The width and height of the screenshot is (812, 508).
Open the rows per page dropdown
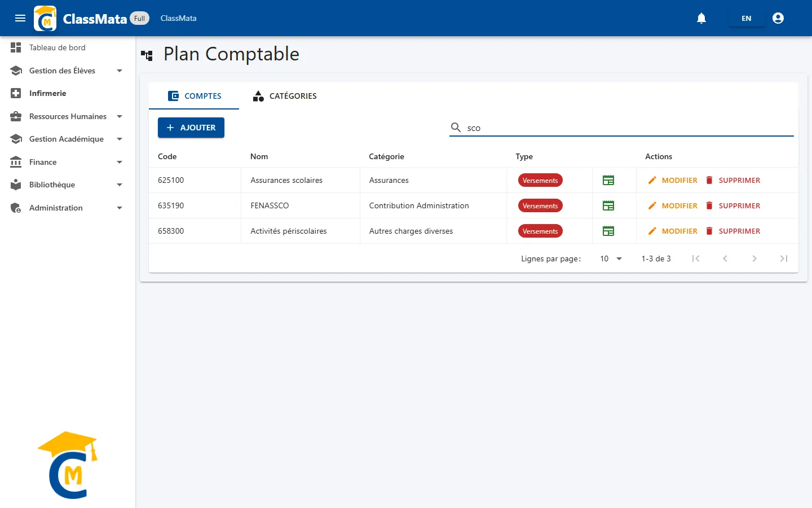click(x=611, y=259)
